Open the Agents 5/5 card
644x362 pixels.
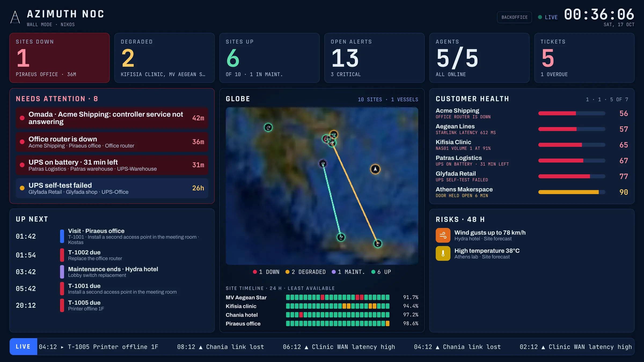[479, 58]
